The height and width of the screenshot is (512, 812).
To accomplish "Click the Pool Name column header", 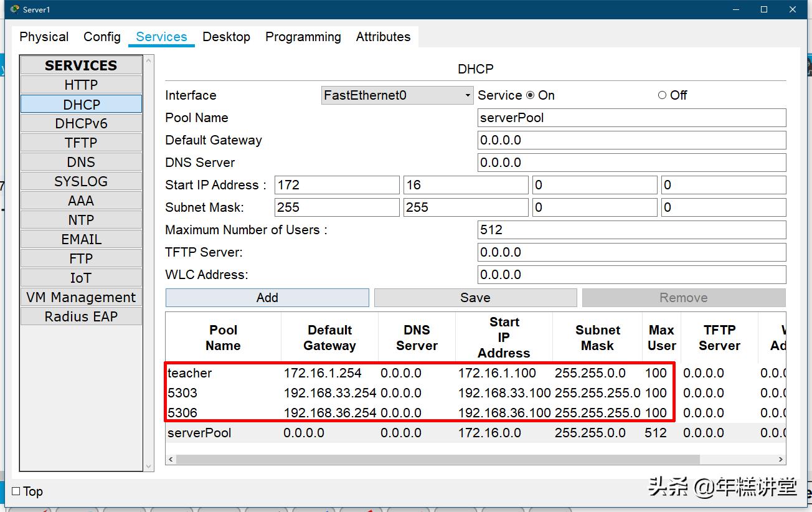I will (x=223, y=338).
